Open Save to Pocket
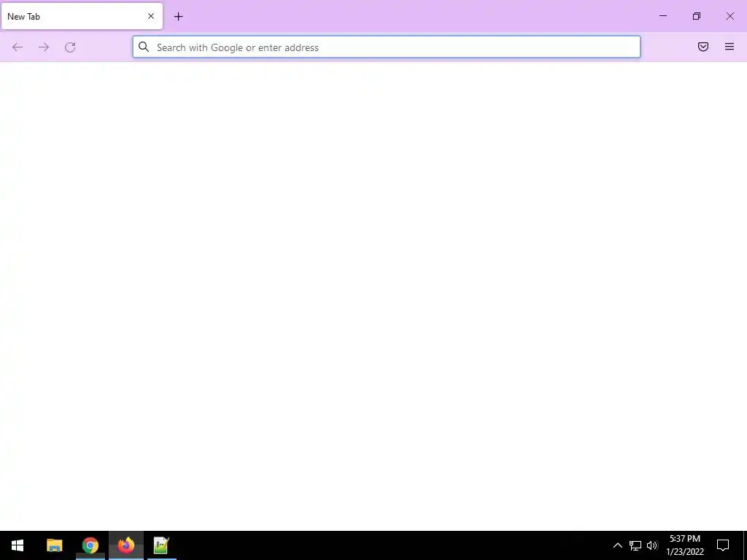The height and width of the screenshot is (560, 747). coord(703,47)
